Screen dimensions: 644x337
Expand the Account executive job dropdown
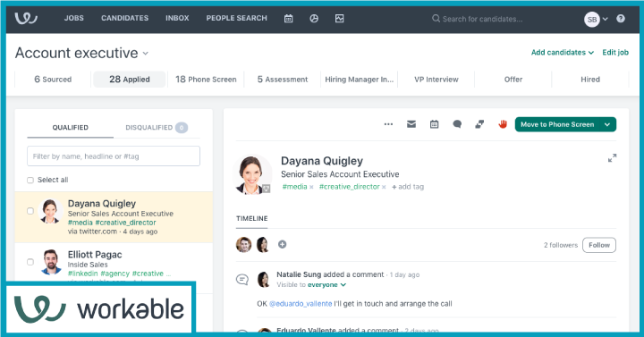(x=146, y=54)
